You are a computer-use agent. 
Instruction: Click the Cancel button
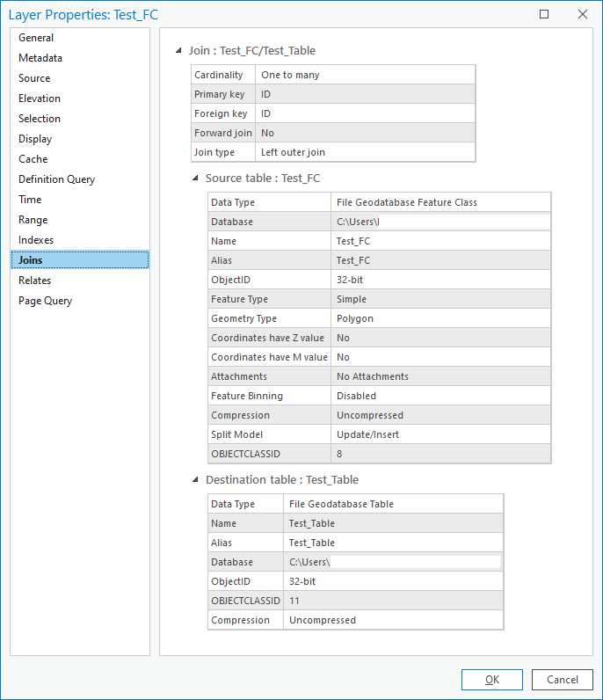tap(563, 680)
